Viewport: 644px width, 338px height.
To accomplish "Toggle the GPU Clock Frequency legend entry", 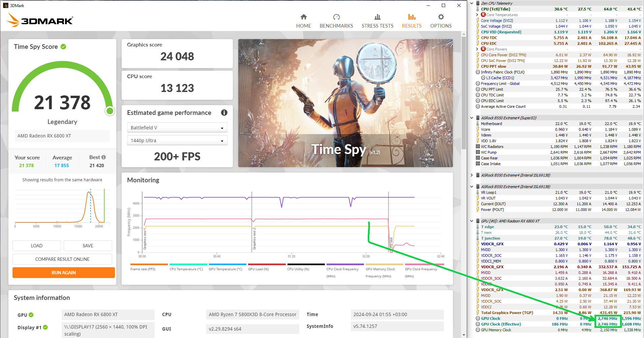I will click(424, 271).
